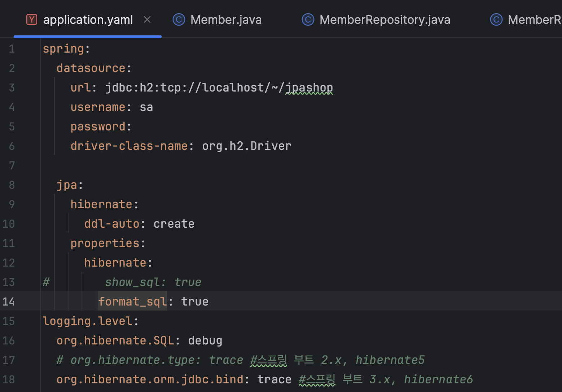Click the class icon on MemberRepository.java tab
562x392 pixels.
click(308, 19)
